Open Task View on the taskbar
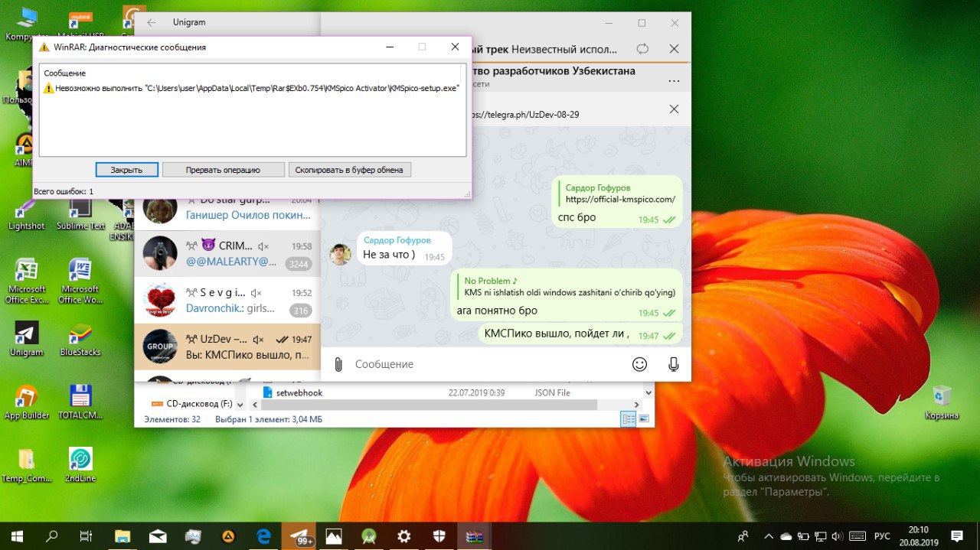The image size is (980, 550). click(87, 536)
